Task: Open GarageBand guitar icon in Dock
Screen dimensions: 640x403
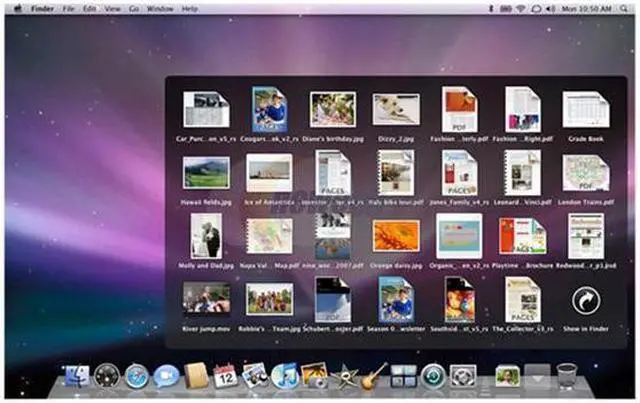Action: tap(373, 376)
